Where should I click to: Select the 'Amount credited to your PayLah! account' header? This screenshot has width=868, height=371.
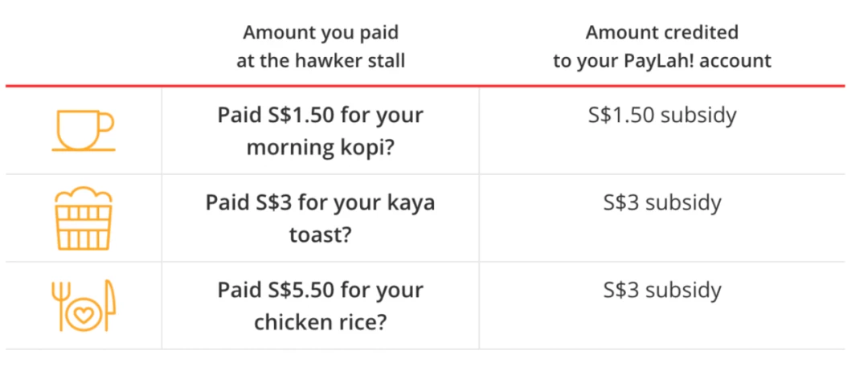click(x=662, y=47)
